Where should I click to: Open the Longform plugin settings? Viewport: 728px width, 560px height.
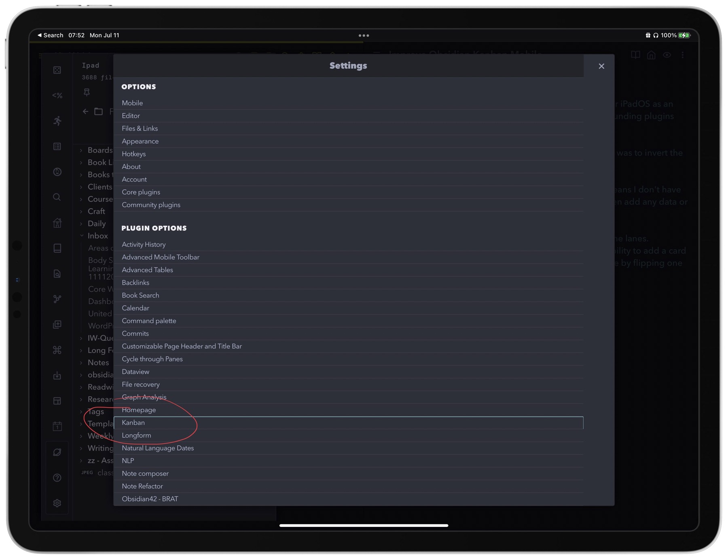136,435
